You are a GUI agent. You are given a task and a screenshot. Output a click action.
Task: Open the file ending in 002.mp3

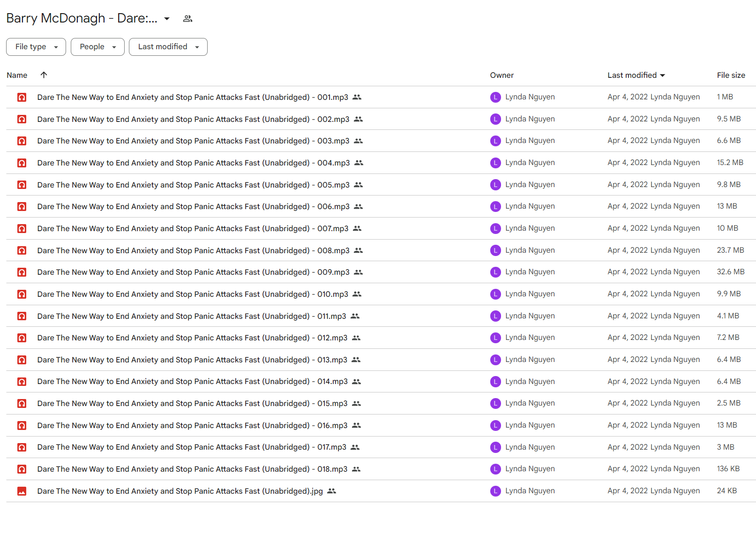coord(193,119)
